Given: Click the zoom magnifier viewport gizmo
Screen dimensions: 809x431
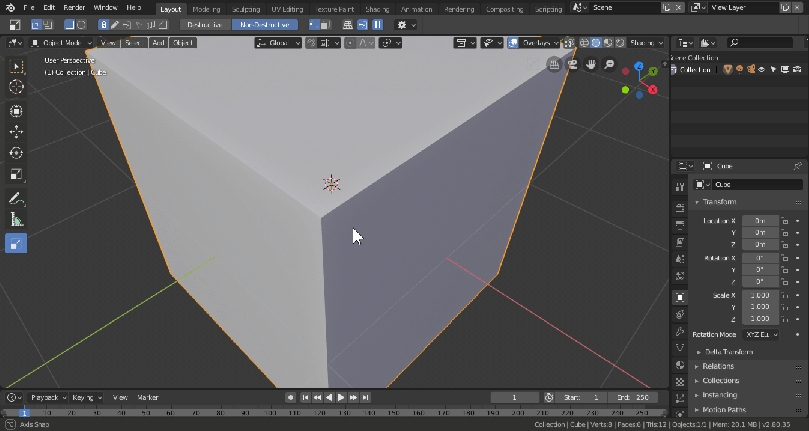Looking at the screenshot, I should click(609, 65).
